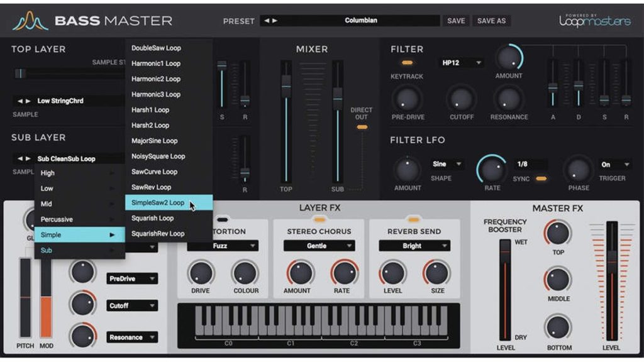
Task: Click the Mixer SUB level fader
Action: point(338,95)
